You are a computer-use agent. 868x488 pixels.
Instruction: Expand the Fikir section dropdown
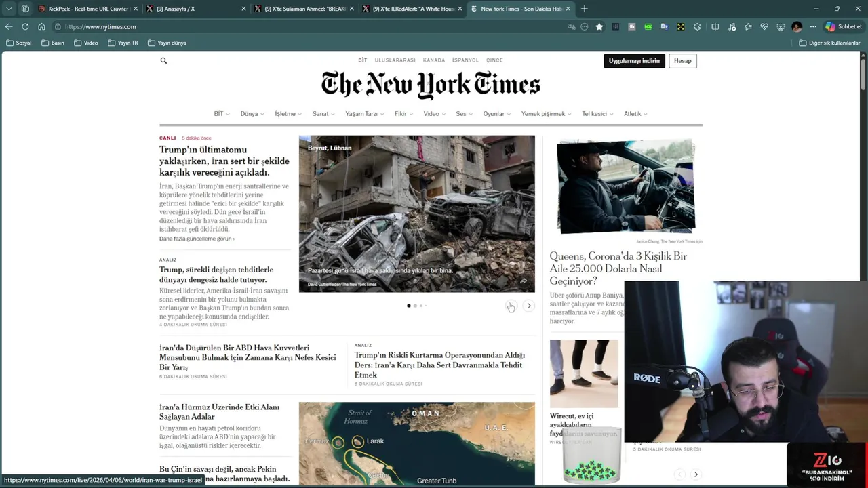[403, 114]
